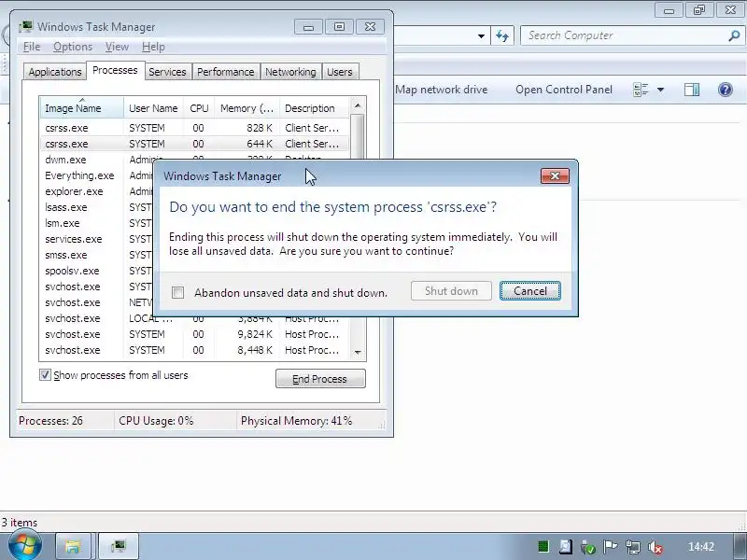Viewport: 747px width, 560px height.
Task: Switch to the Services tab
Action: pos(167,72)
